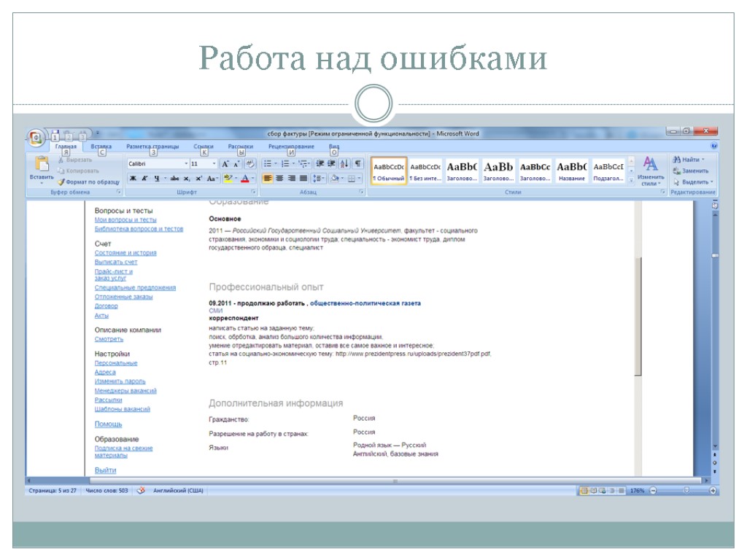747x560 pixels.
Task: Toggle underline with the Ч button
Action: tap(156, 178)
